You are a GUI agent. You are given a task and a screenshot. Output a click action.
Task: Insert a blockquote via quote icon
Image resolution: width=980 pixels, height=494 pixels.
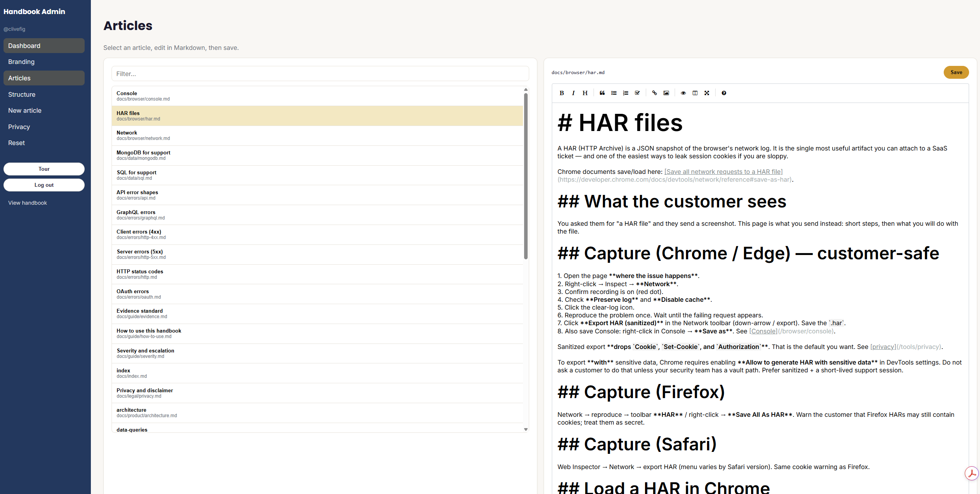click(602, 93)
